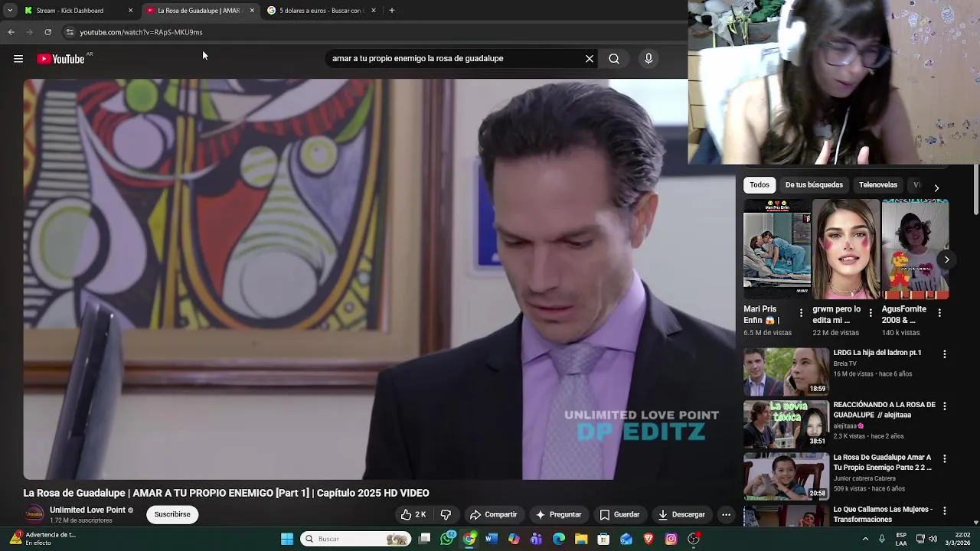
Task: Open the Windows Start menu
Action: point(287,539)
